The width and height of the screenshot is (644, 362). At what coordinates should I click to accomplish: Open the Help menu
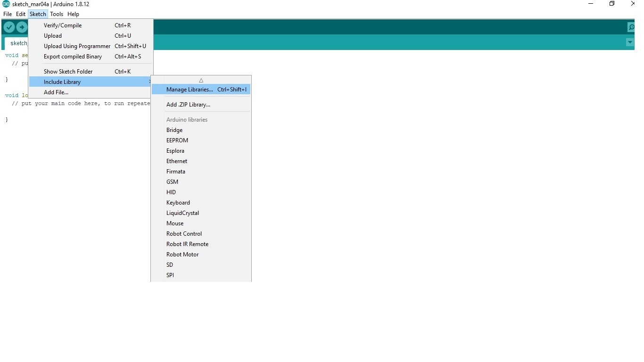[73, 14]
